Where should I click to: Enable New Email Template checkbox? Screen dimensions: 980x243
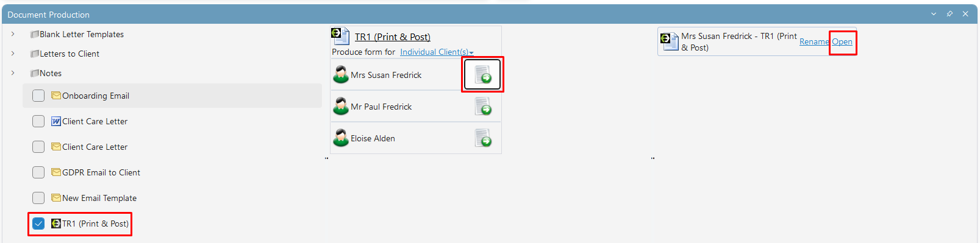tap(38, 198)
